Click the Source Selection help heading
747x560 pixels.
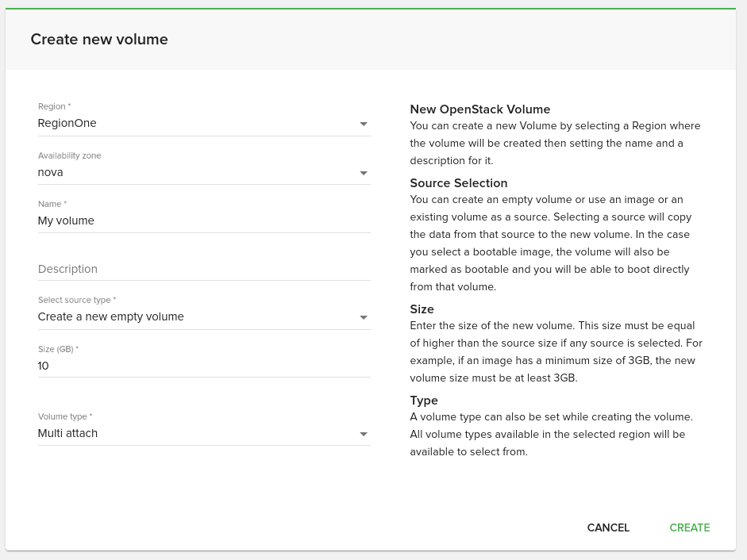[458, 183]
